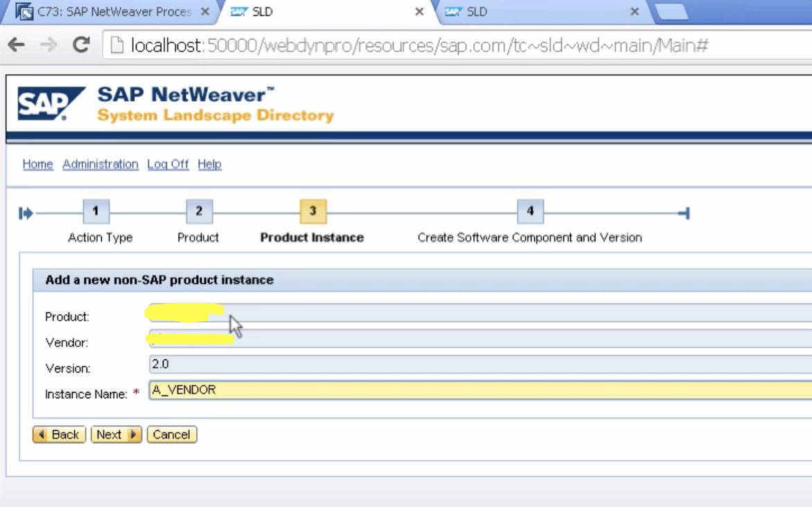
Task: Click the Version field showing 2.0
Action: tap(480, 364)
